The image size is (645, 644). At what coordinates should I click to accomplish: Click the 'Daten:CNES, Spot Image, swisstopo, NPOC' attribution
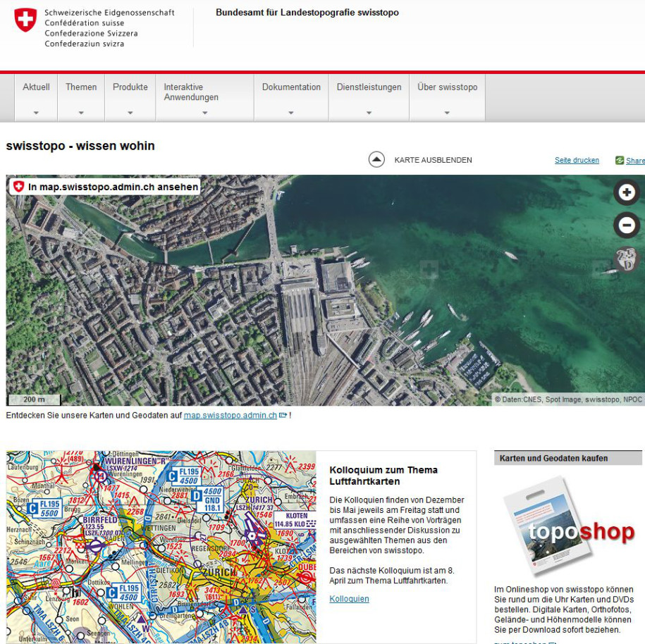click(x=568, y=400)
